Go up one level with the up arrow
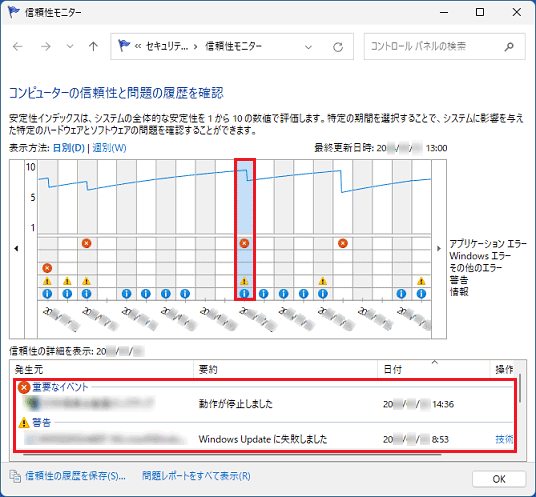This screenshot has height=497, width=536. pos(93,46)
